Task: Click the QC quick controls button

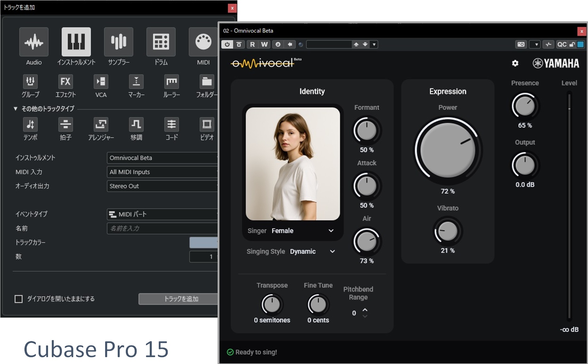Action: point(562,45)
